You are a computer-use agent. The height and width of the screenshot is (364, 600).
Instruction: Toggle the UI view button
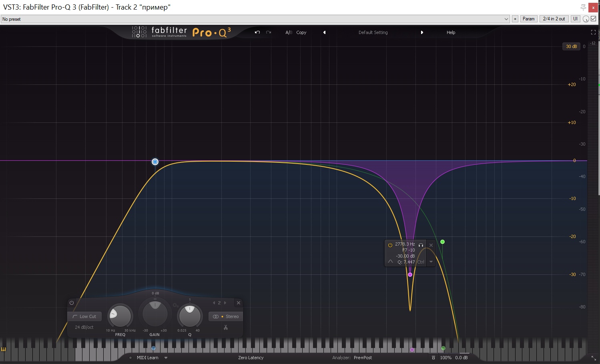tap(575, 19)
